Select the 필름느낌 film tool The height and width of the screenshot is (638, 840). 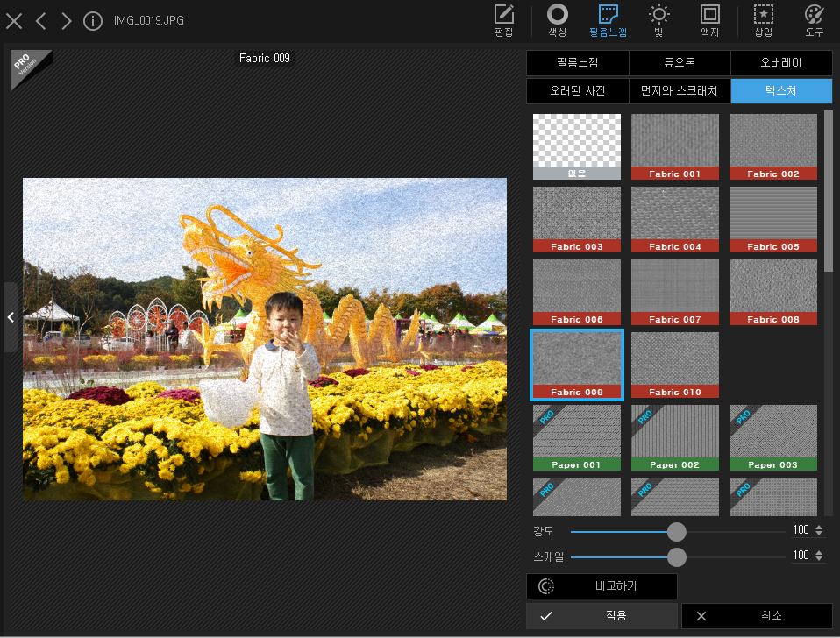[x=608, y=20]
